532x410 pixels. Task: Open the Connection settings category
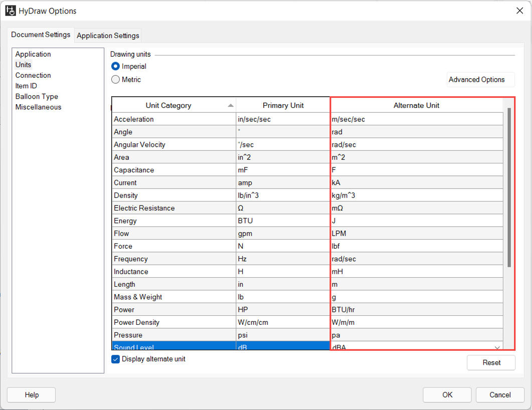pyautogui.click(x=33, y=75)
